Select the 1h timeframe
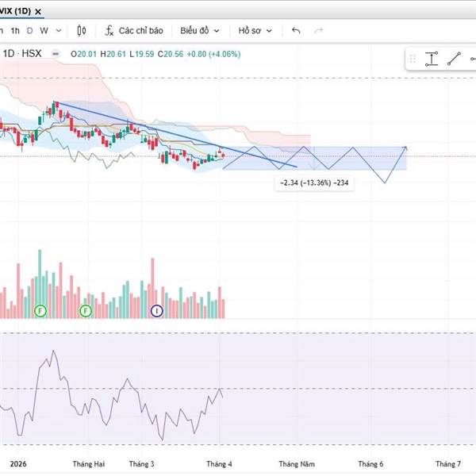 point(15,31)
